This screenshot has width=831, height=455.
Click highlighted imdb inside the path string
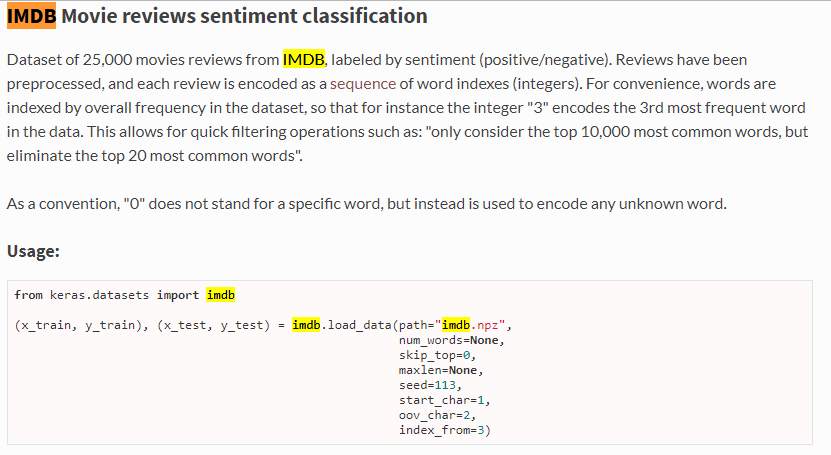tap(456, 325)
